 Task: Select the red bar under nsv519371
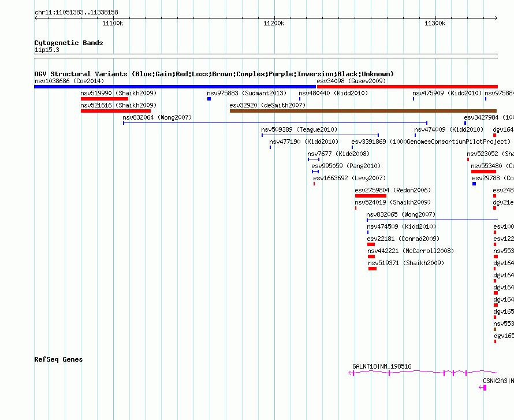click(x=373, y=269)
